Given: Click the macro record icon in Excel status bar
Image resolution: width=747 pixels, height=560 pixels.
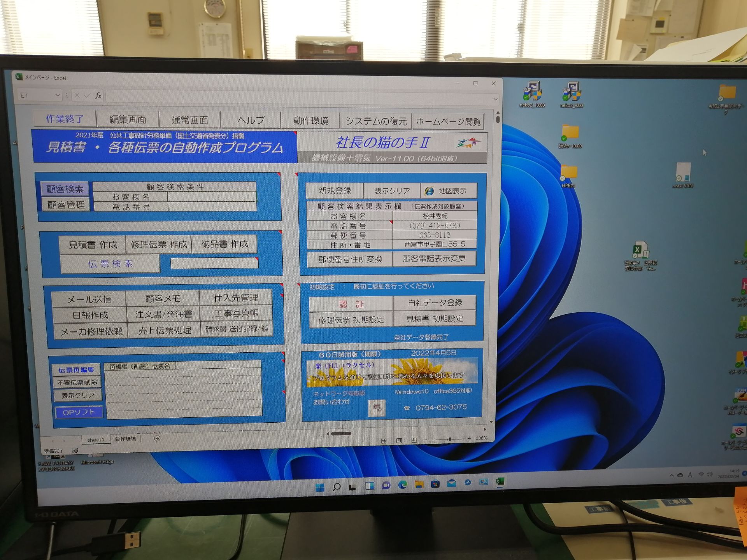Looking at the screenshot, I should [75, 450].
